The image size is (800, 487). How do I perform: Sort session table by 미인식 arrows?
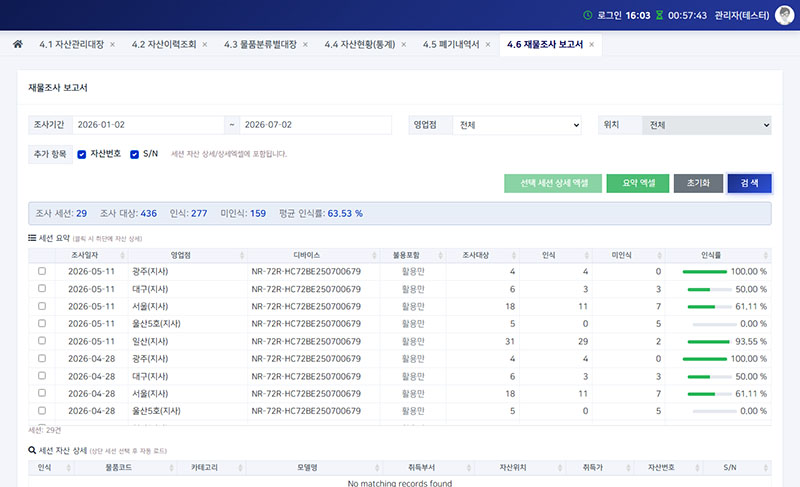659,255
